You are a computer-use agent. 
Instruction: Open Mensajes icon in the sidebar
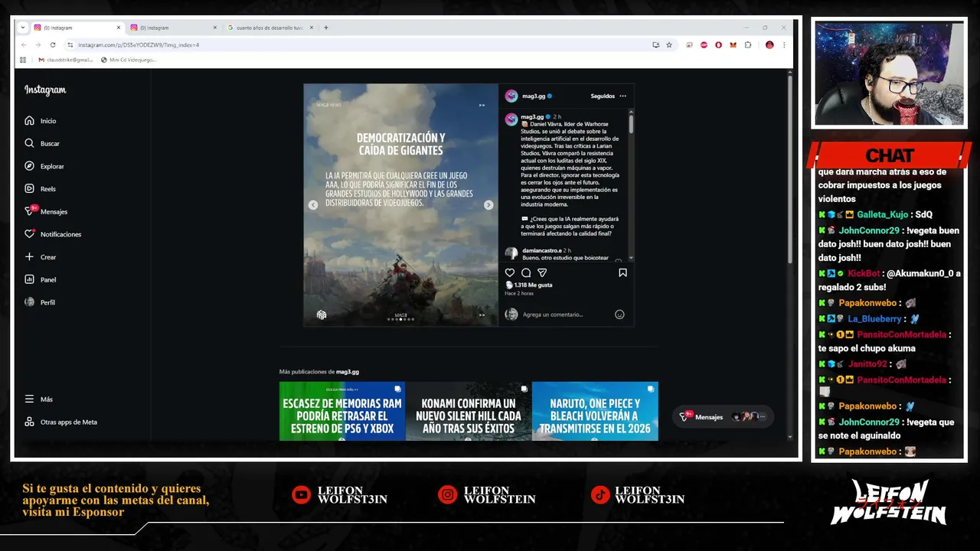[x=30, y=211]
